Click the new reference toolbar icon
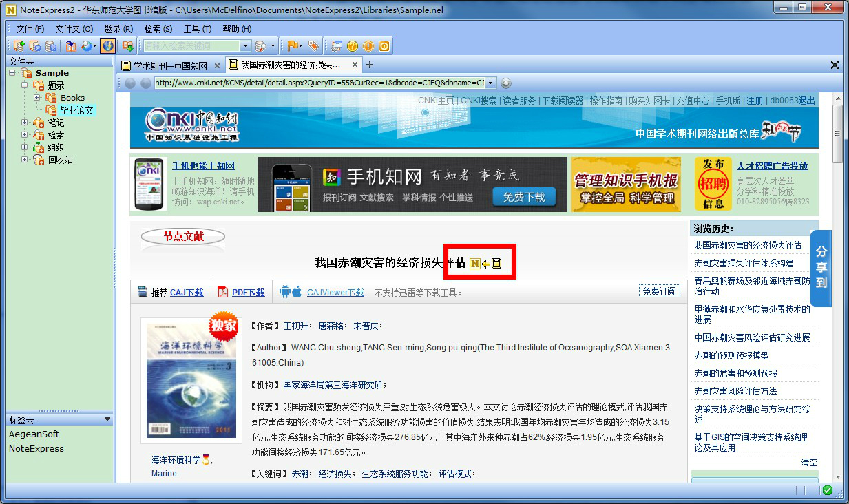849x504 pixels. click(x=19, y=46)
